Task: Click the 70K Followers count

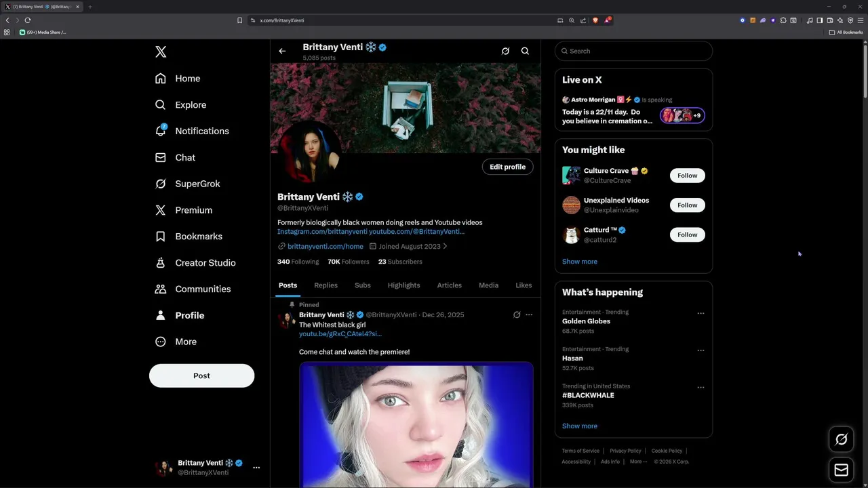Action: pos(349,262)
